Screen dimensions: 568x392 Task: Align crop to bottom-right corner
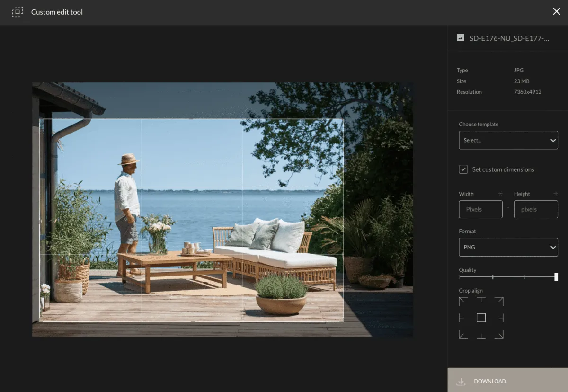(499, 334)
